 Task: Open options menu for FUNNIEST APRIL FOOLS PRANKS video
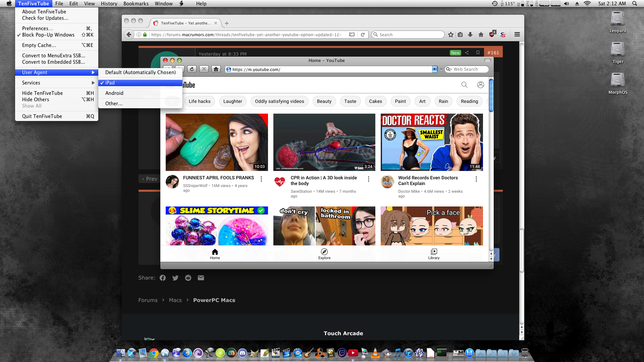(261, 179)
